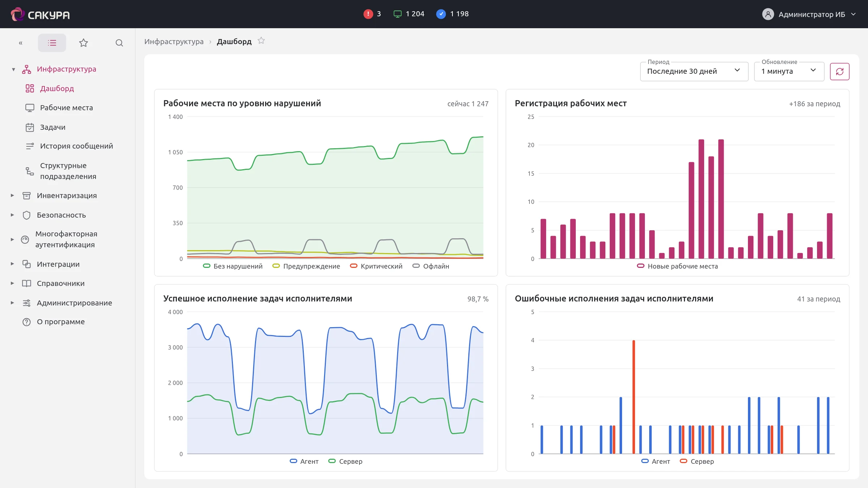Toggle Агент series in successful tasks chart
Screen dimensions: 868x488
pos(304,461)
